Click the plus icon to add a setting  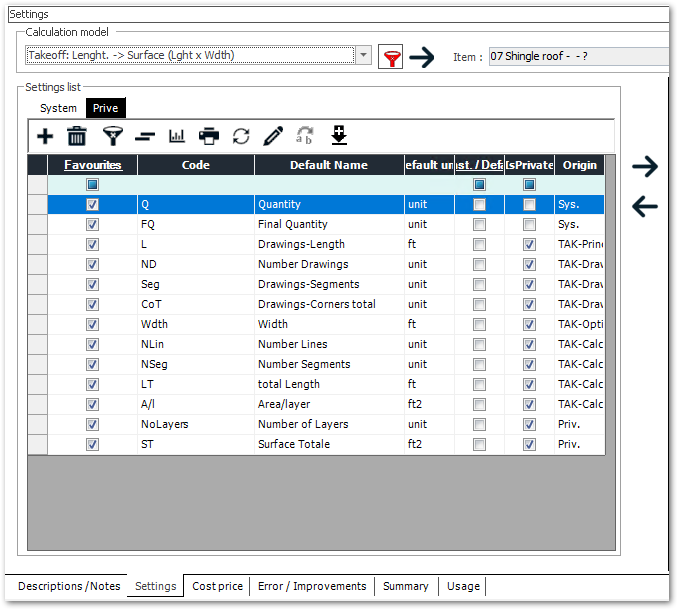[x=45, y=136]
